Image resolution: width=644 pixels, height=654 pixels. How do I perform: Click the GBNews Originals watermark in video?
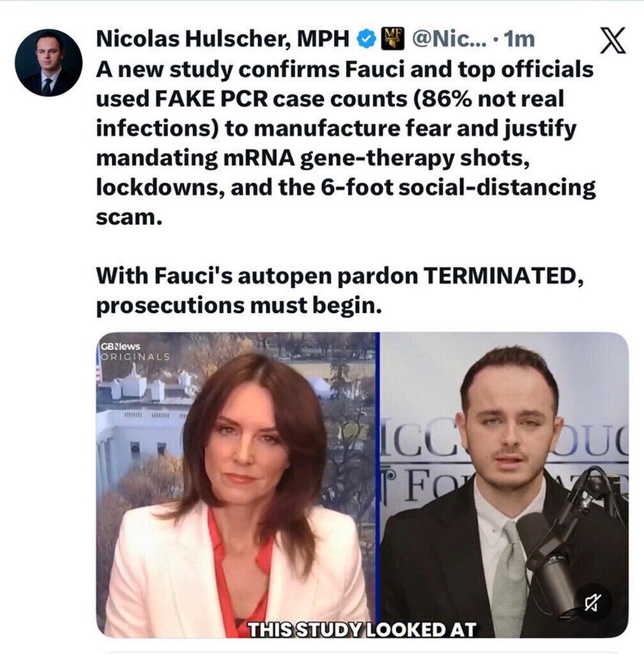(134, 352)
